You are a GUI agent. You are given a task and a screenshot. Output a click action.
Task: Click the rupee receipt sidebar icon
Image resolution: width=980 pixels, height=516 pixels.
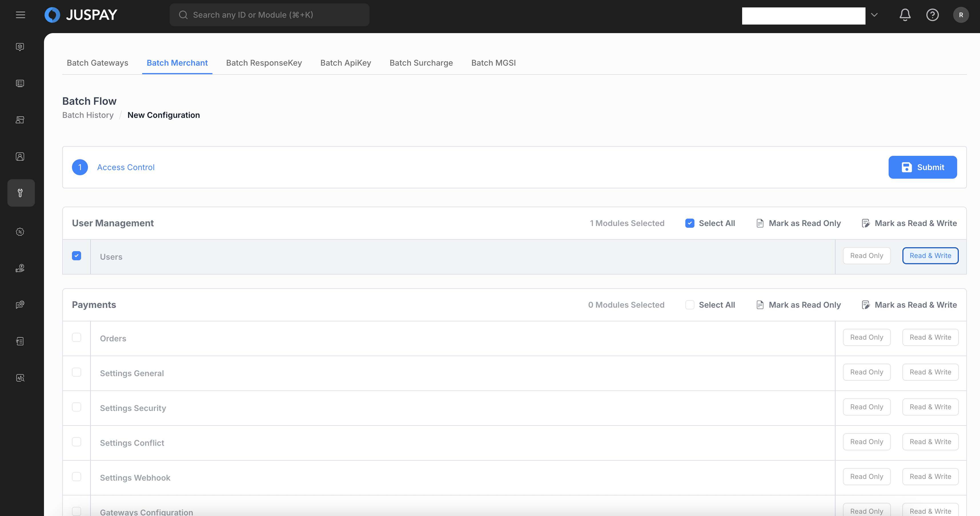[20, 341]
